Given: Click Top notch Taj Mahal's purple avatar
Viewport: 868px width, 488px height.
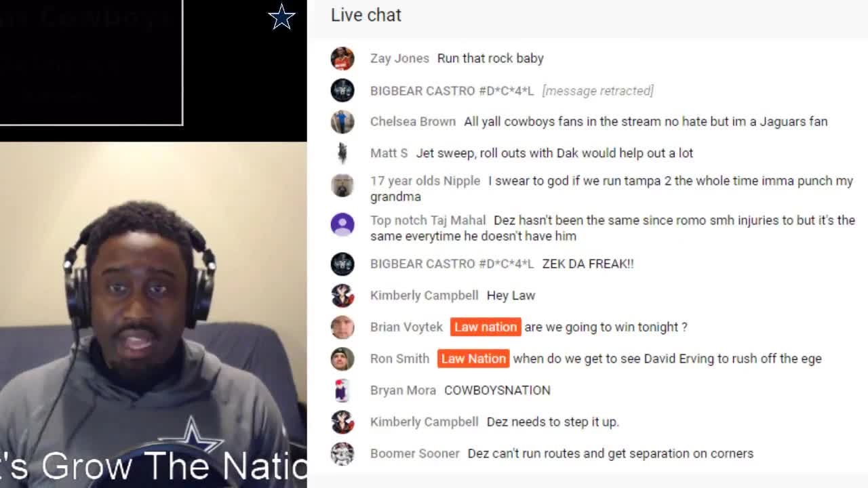Looking at the screenshot, I should pos(342,224).
